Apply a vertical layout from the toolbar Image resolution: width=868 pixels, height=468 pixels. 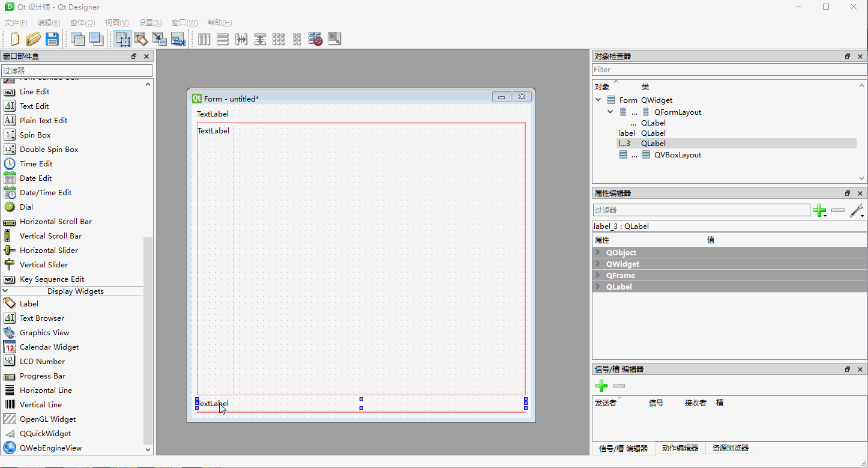pos(223,38)
